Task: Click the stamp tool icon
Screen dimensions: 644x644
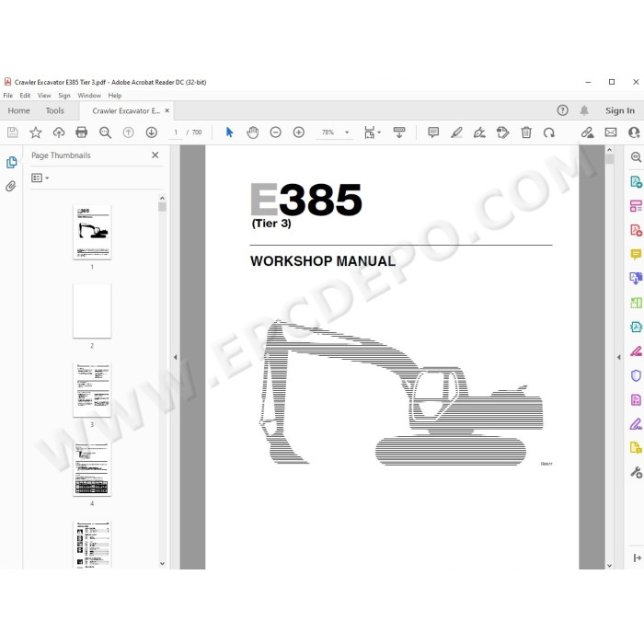Action: point(502,132)
